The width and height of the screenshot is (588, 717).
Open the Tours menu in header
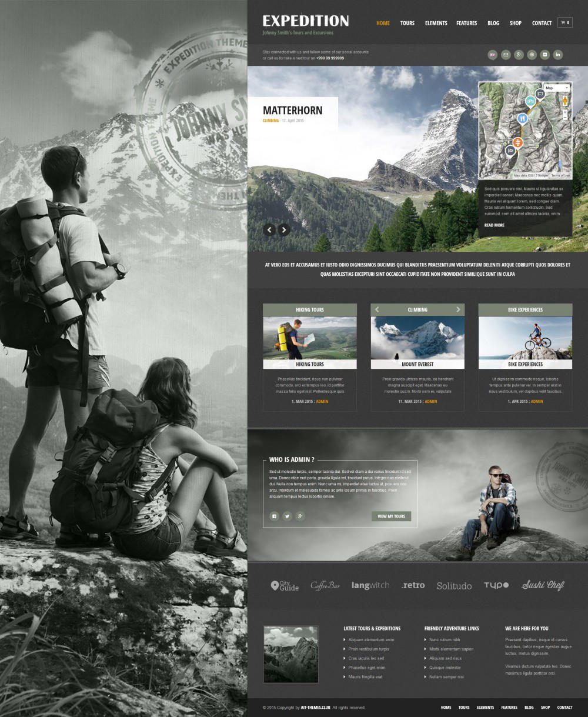[407, 23]
